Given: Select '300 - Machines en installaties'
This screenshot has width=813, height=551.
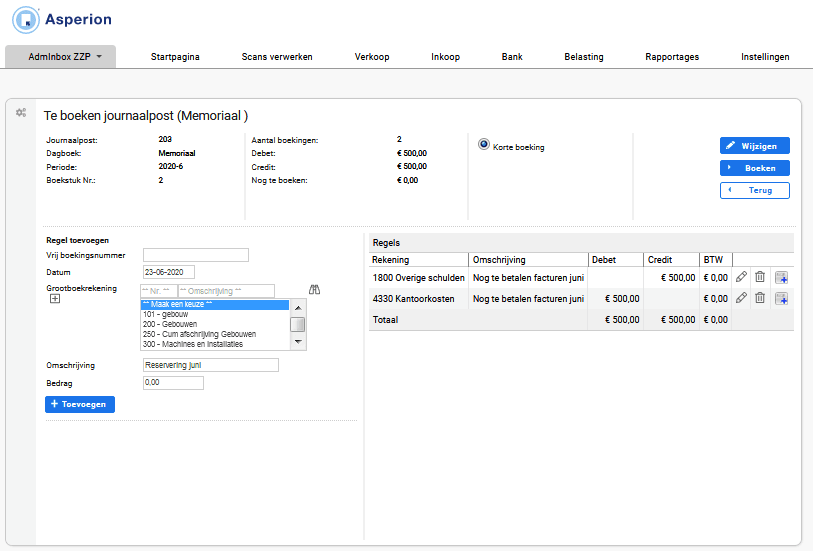Looking at the screenshot, I should (215, 344).
